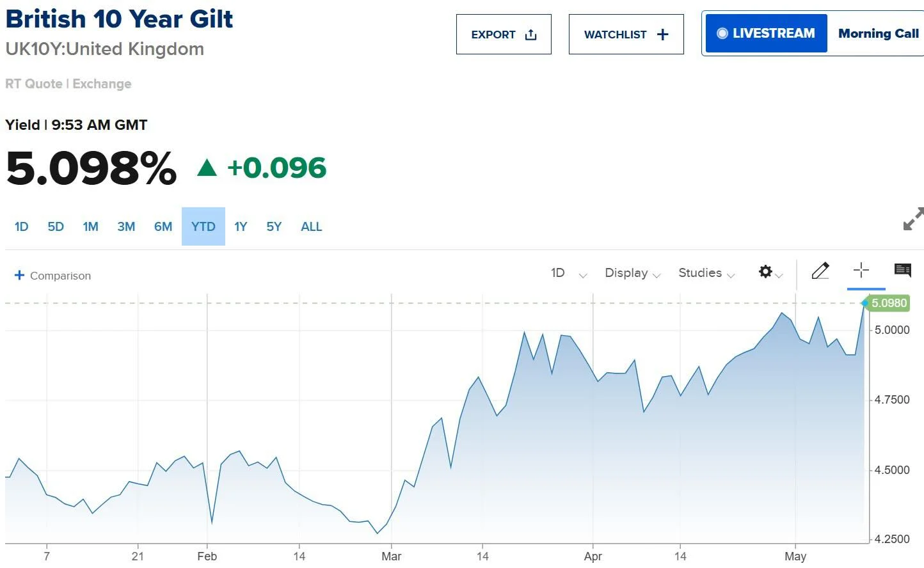Expand the Studies dropdown
The width and height of the screenshot is (924, 568).
tap(706, 273)
